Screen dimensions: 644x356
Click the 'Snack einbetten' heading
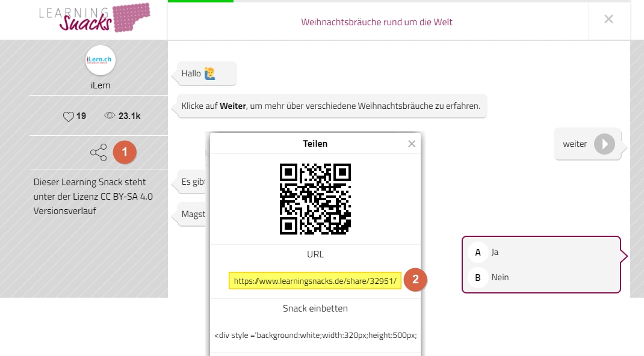[315, 308]
